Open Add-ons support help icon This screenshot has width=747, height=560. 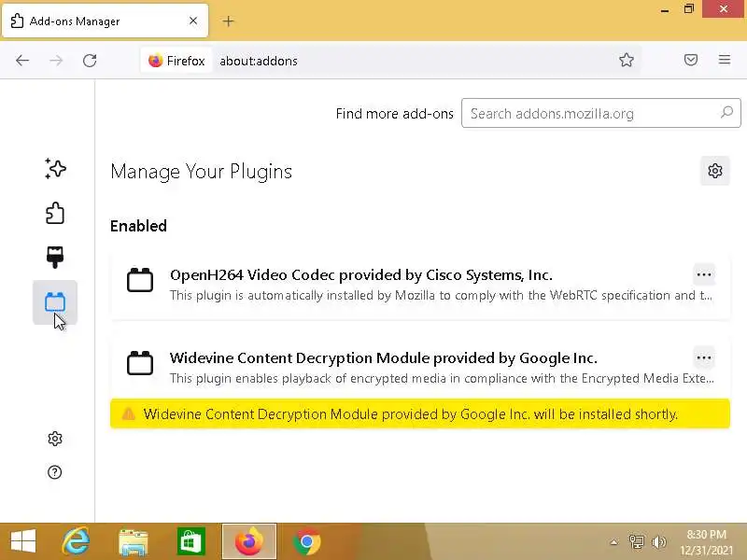55,472
